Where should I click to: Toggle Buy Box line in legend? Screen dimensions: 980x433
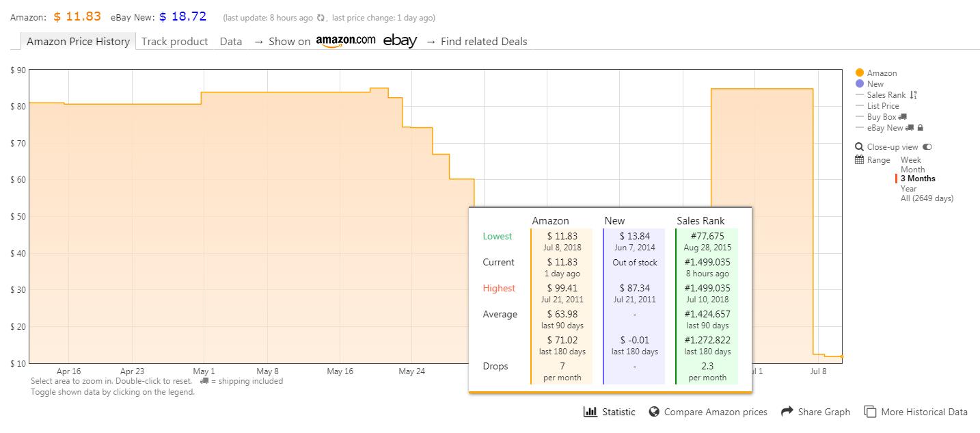[881, 117]
